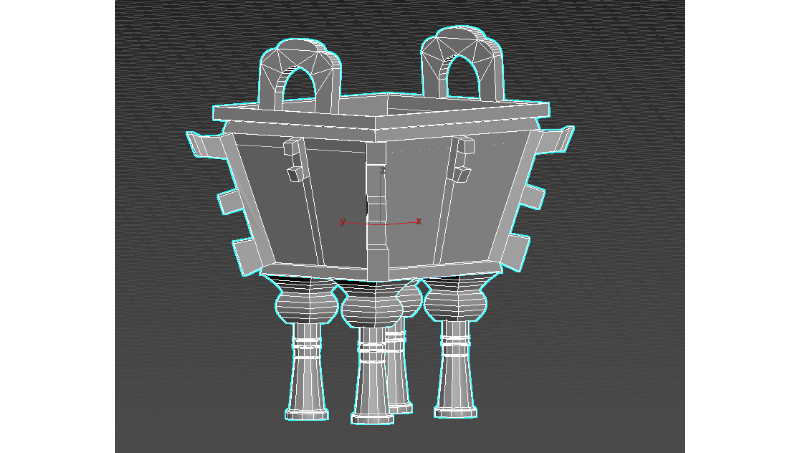The height and width of the screenshot is (453, 800).
Task: Select the right arched handle on the rim
Action: click(462, 58)
